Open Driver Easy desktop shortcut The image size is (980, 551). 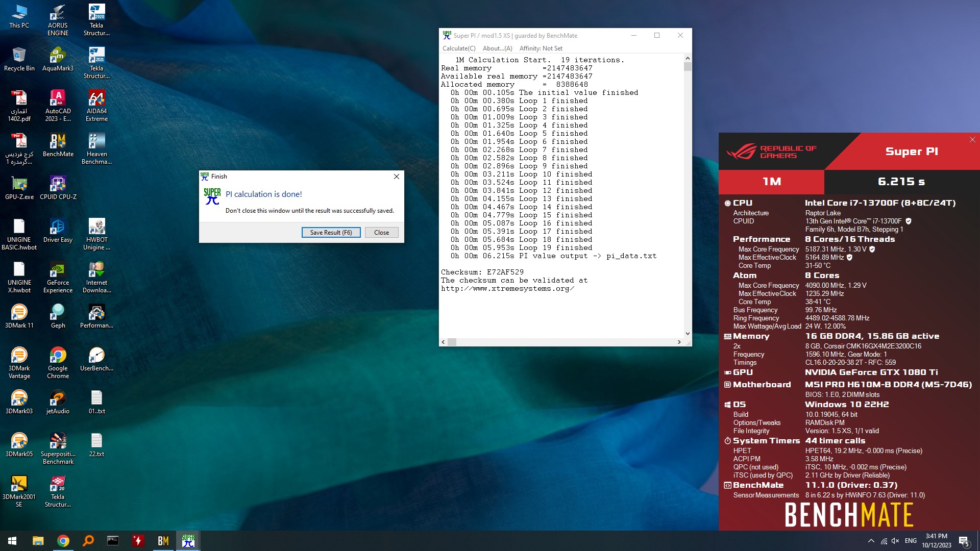58,231
